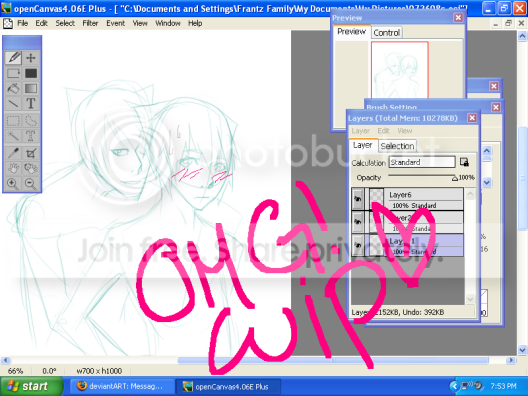Click Brush Setting panel scroll down arrow

(487, 183)
